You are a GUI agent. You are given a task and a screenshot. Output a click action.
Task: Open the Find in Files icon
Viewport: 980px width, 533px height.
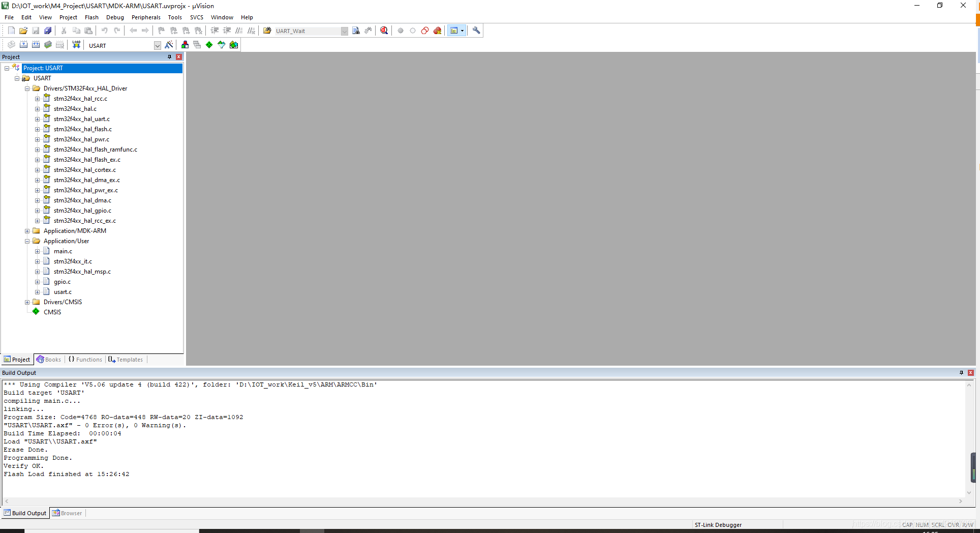[x=267, y=31]
